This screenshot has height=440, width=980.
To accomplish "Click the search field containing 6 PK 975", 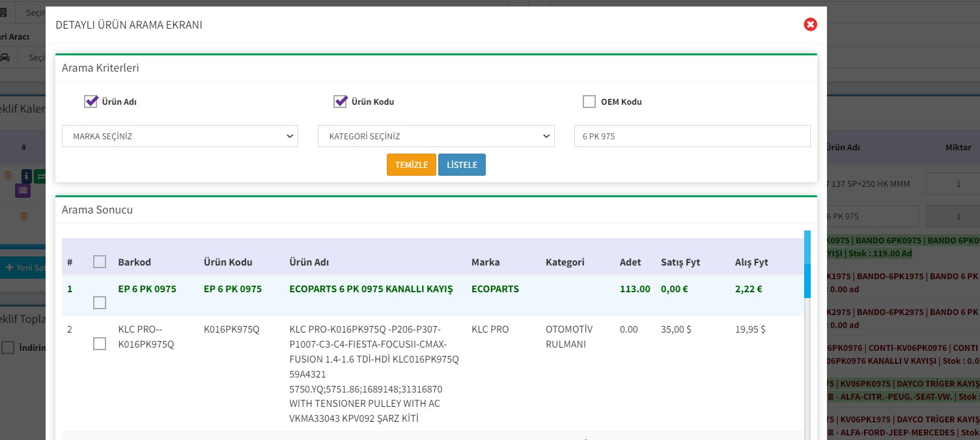I will pyautogui.click(x=692, y=136).
